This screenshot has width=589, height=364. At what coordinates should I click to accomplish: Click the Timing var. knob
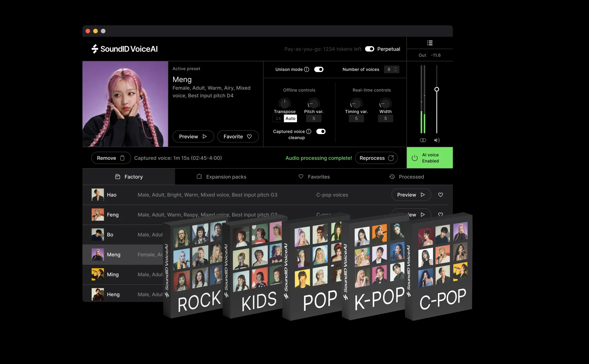[356, 103]
